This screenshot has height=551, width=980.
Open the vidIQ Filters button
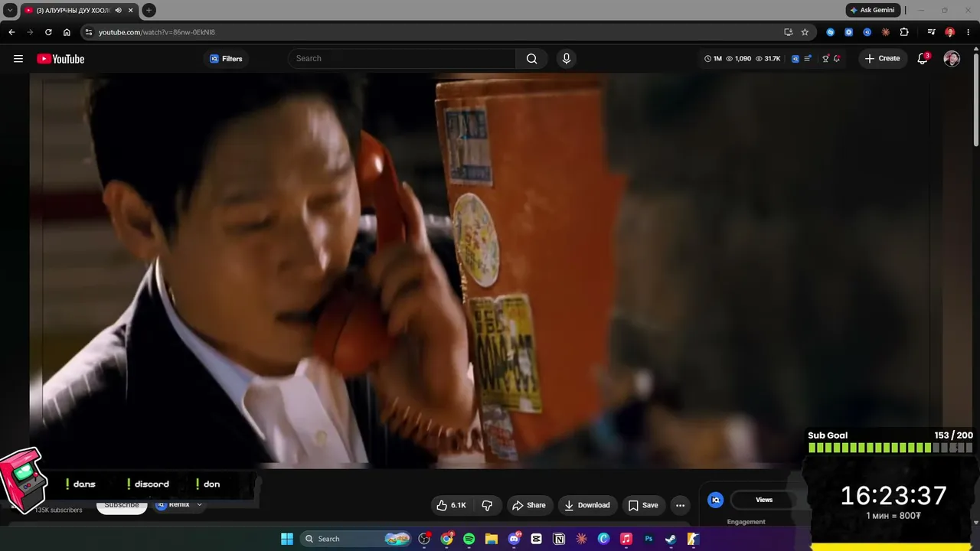pos(226,59)
